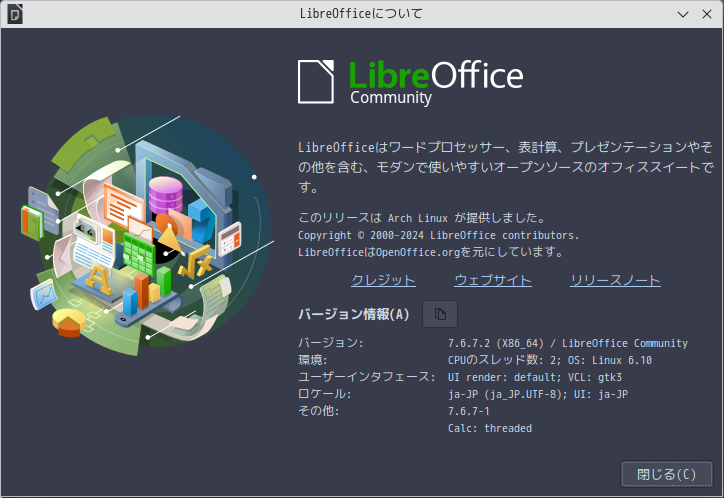Open the リリースノート link
724x498 pixels.
(x=615, y=280)
